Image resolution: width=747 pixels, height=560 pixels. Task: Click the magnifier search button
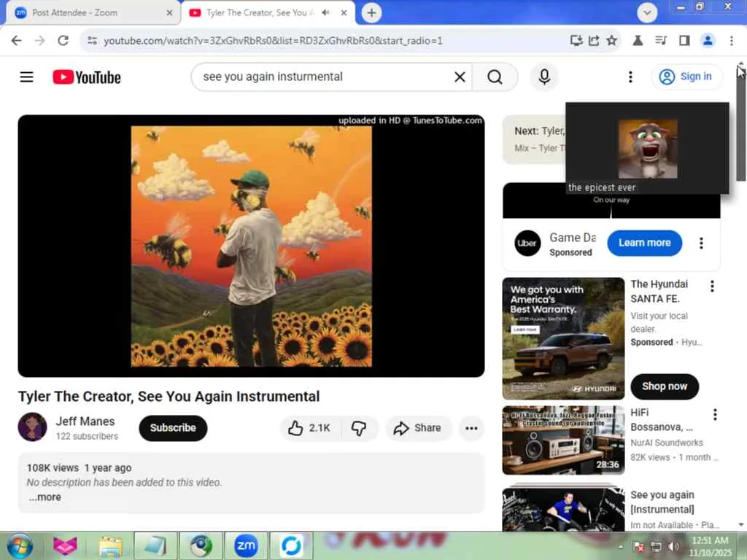[x=495, y=77]
